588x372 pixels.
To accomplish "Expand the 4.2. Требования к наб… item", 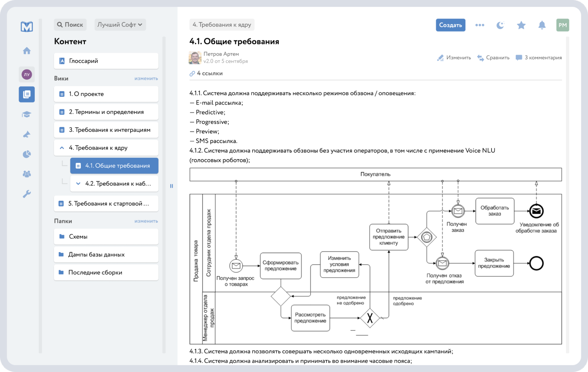I will [x=78, y=184].
